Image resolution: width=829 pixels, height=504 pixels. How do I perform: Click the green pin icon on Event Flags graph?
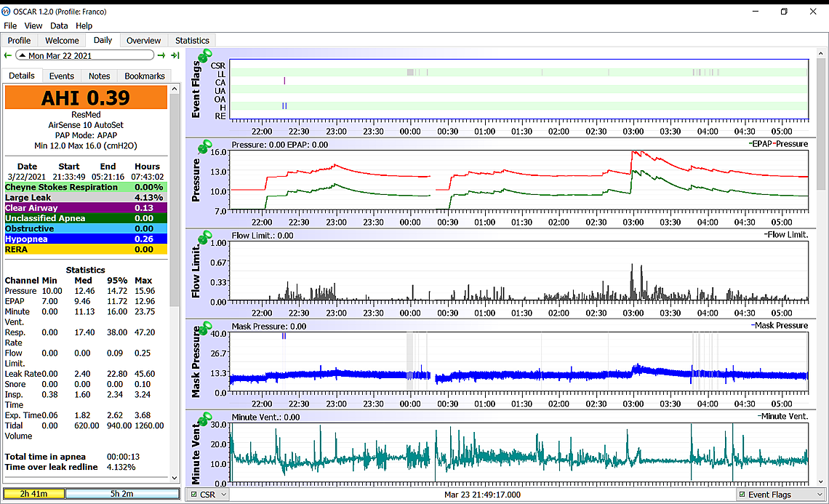click(204, 55)
